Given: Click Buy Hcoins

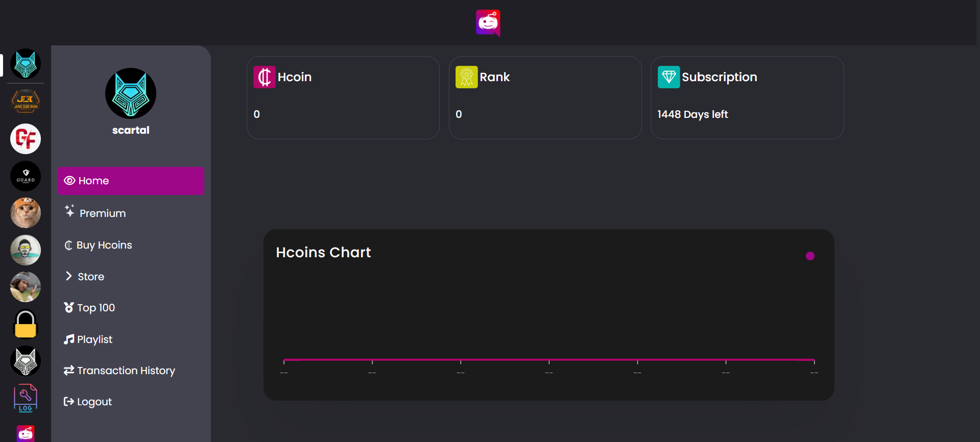Looking at the screenshot, I should pyautogui.click(x=104, y=245).
